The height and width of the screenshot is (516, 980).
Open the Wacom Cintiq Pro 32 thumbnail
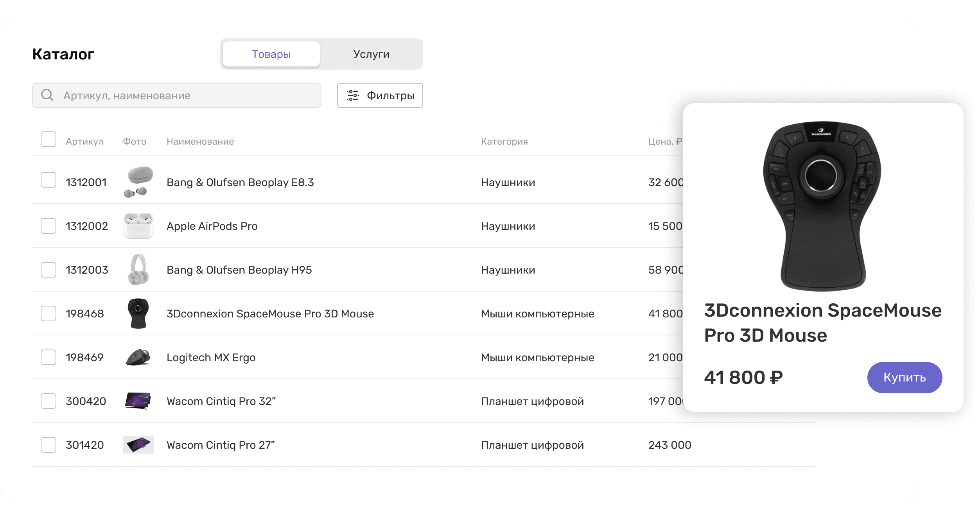[138, 401]
